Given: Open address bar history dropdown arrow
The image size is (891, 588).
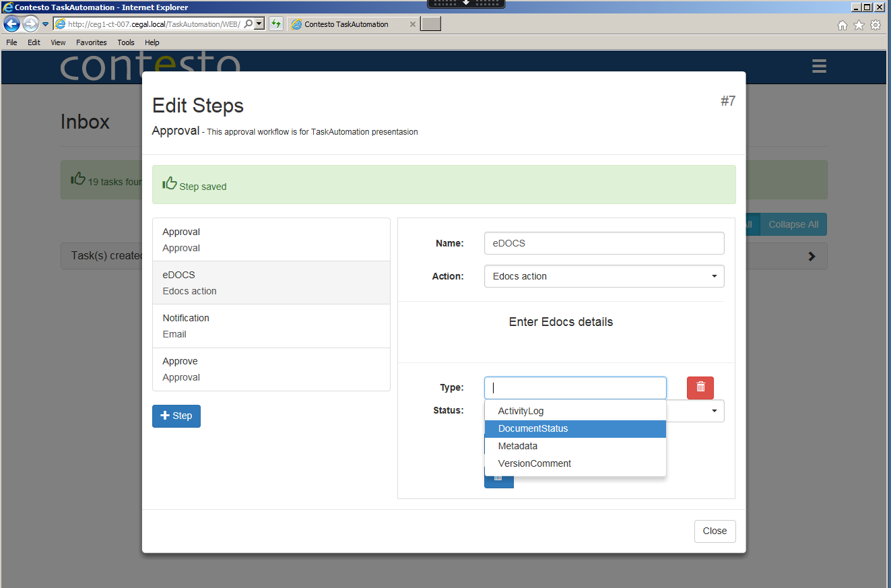Looking at the screenshot, I should pyautogui.click(x=259, y=24).
